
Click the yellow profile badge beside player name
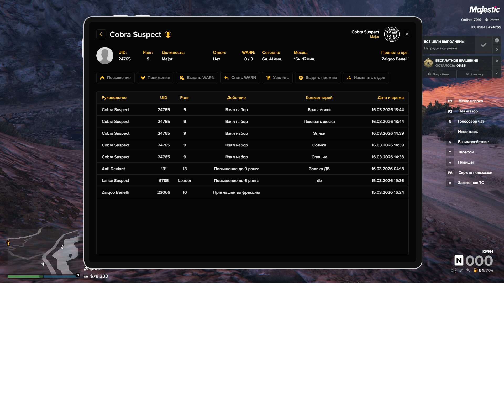click(x=168, y=34)
